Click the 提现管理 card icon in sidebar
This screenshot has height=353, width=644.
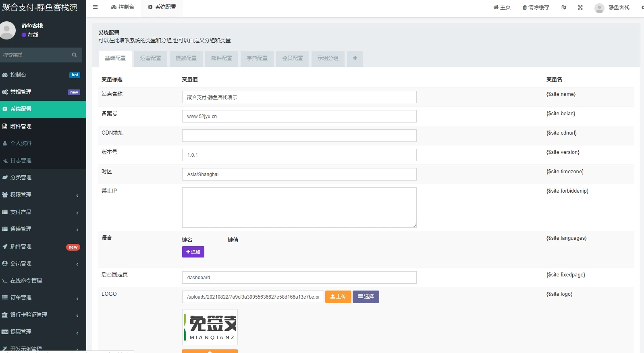click(x=5, y=332)
